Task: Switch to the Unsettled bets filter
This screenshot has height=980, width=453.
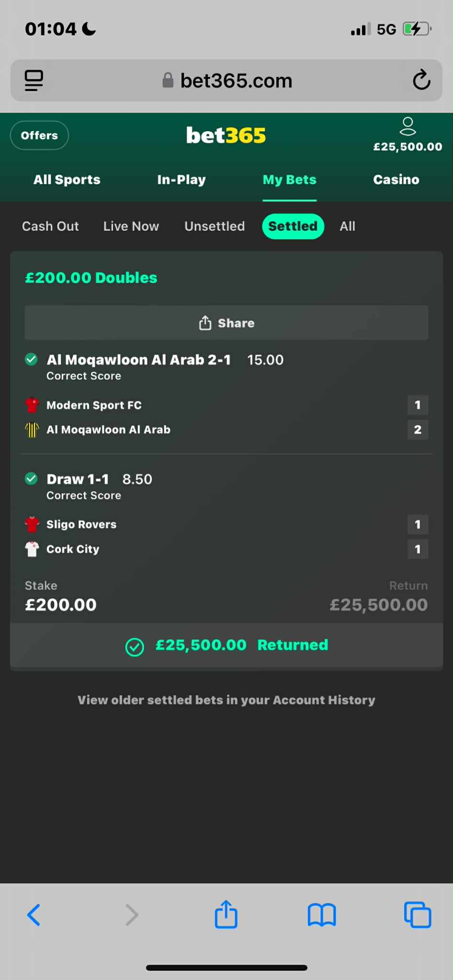Action: 215,226
